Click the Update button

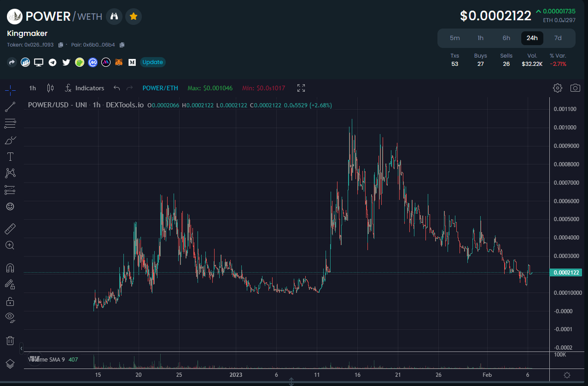(x=153, y=62)
